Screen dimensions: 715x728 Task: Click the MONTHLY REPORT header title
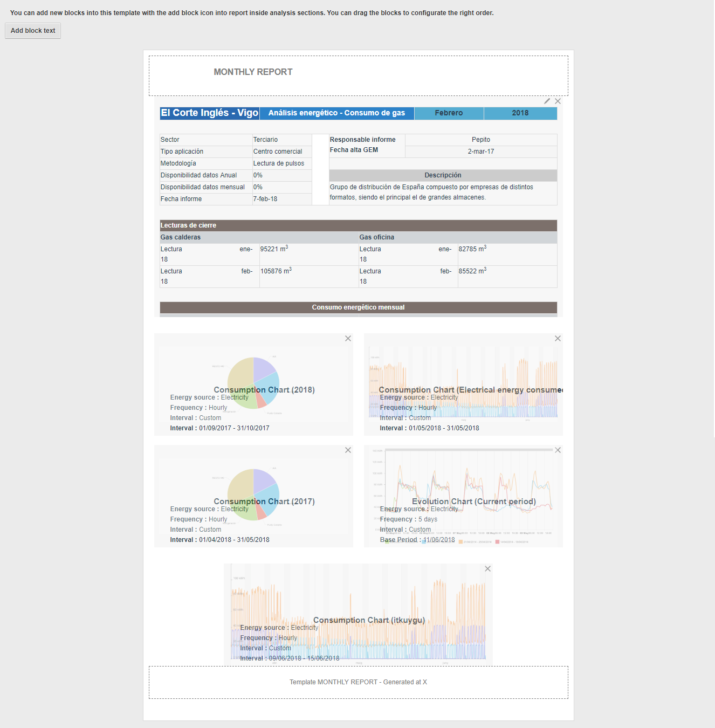(253, 72)
